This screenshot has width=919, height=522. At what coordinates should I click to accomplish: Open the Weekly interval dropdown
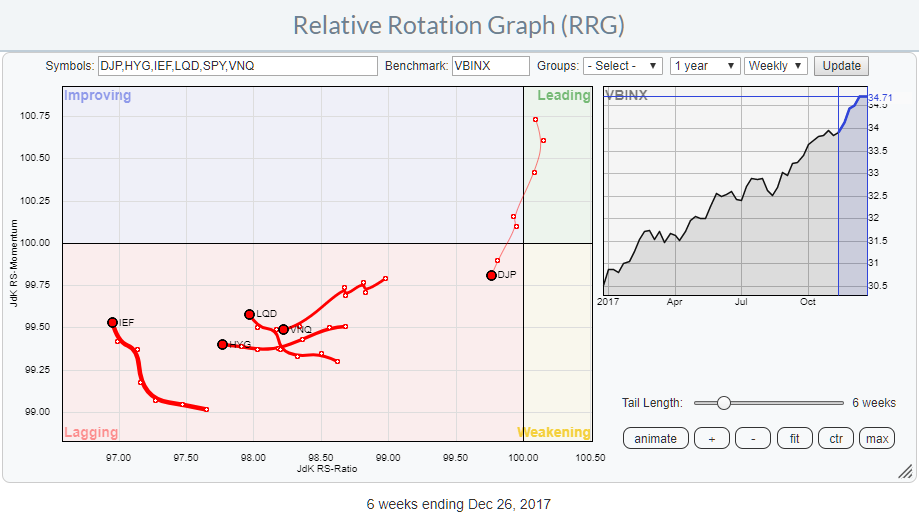(x=776, y=66)
